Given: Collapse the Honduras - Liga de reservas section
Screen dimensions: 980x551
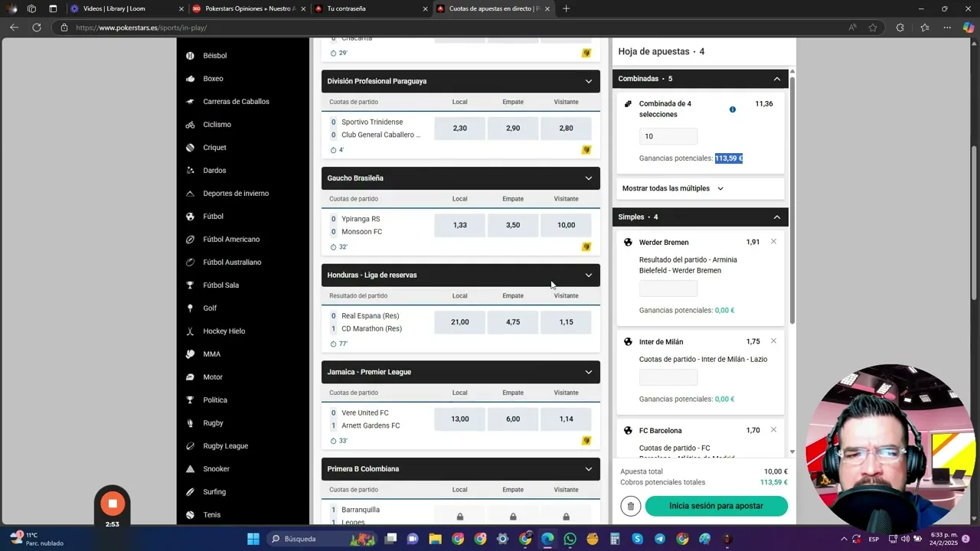Looking at the screenshot, I should point(588,275).
